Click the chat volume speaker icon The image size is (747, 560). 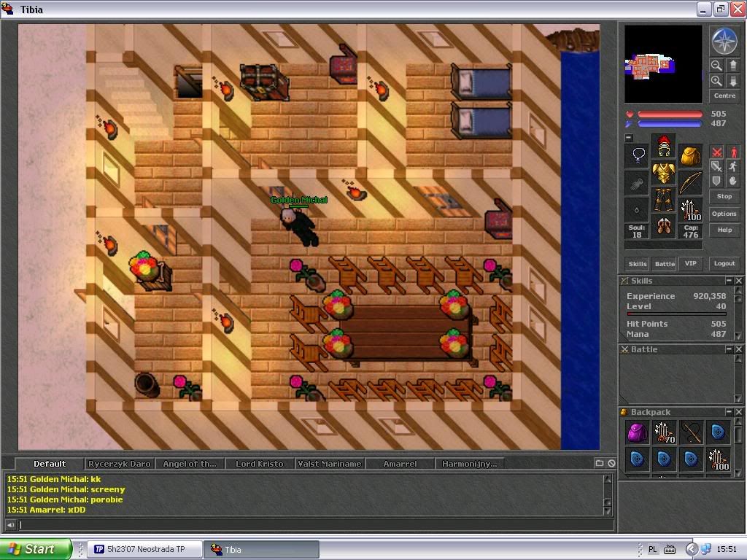tap(10, 525)
